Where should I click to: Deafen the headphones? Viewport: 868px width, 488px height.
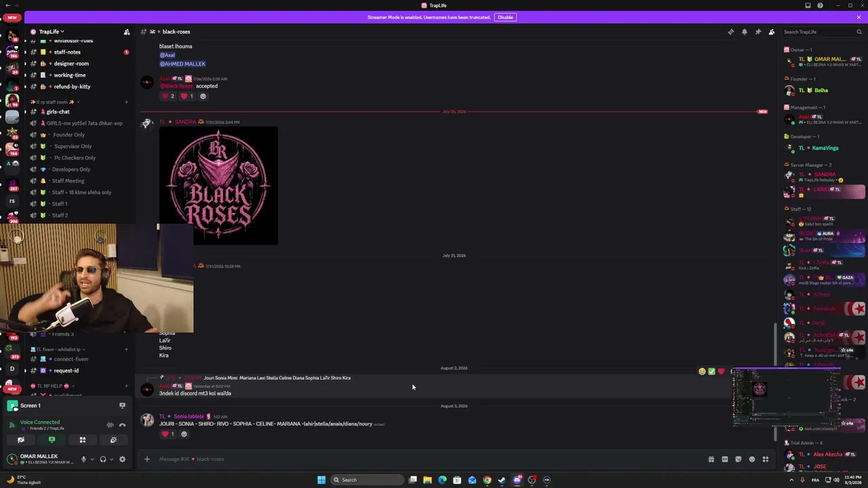pos(103,459)
